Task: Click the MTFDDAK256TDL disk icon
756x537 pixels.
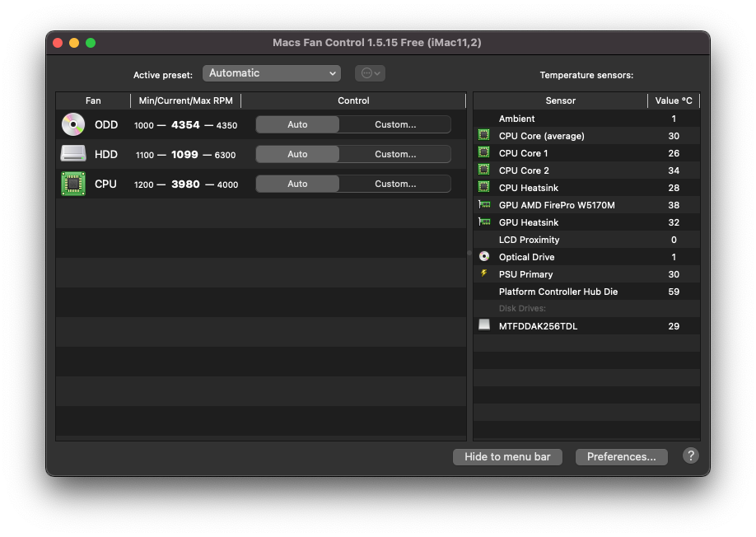Action: (484, 325)
